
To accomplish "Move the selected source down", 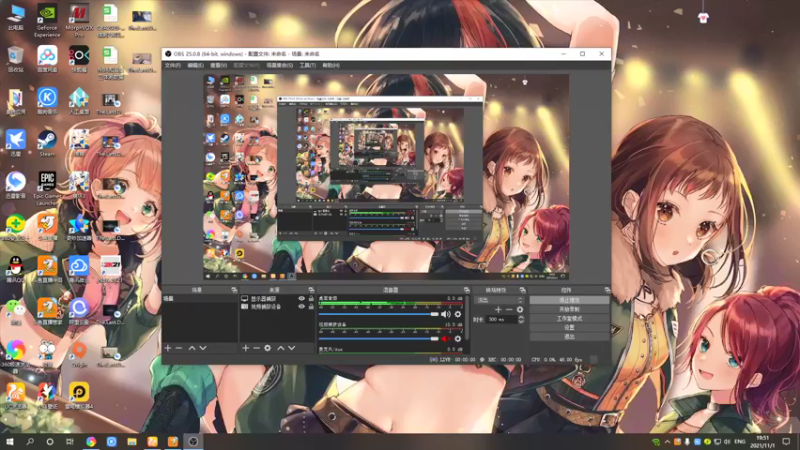I will tap(292, 348).
